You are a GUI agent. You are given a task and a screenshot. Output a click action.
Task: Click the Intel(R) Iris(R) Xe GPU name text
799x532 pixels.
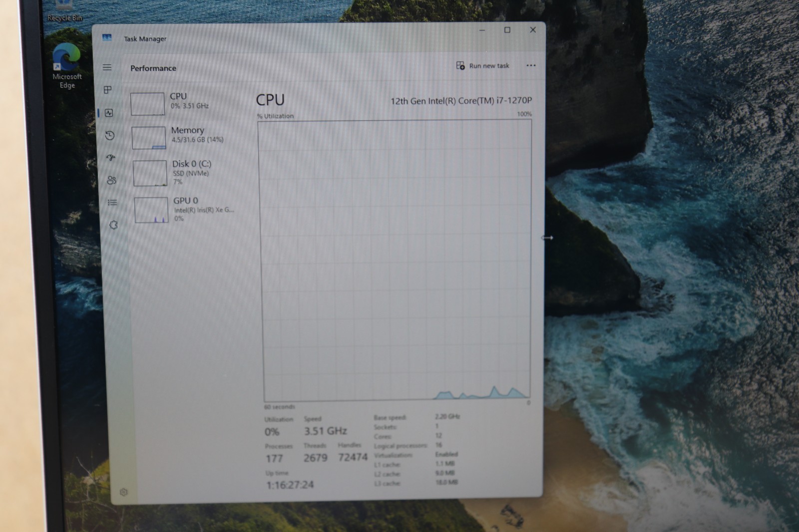tap(204, 210)
